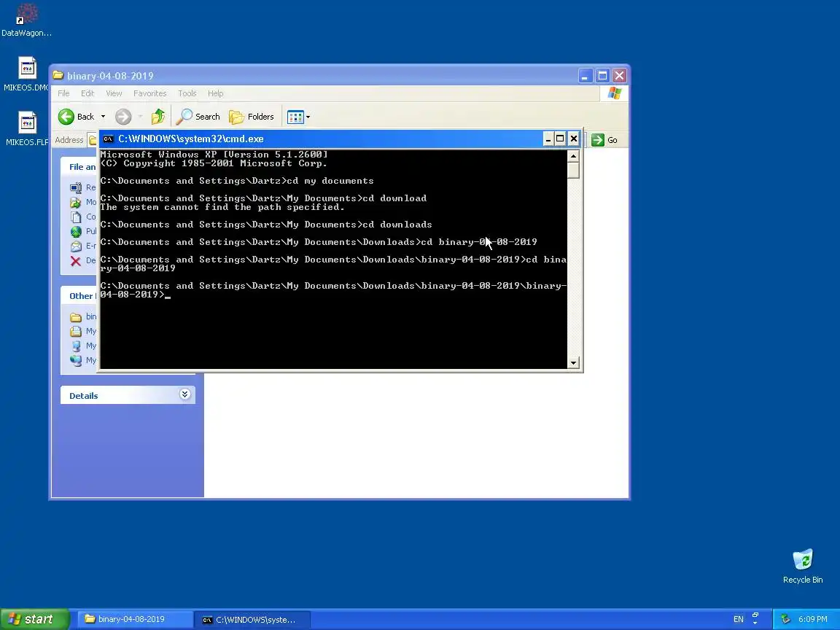Open My Network Places icon in Other Places
Viewport: 840px width, 630px height.
[76, 360]
